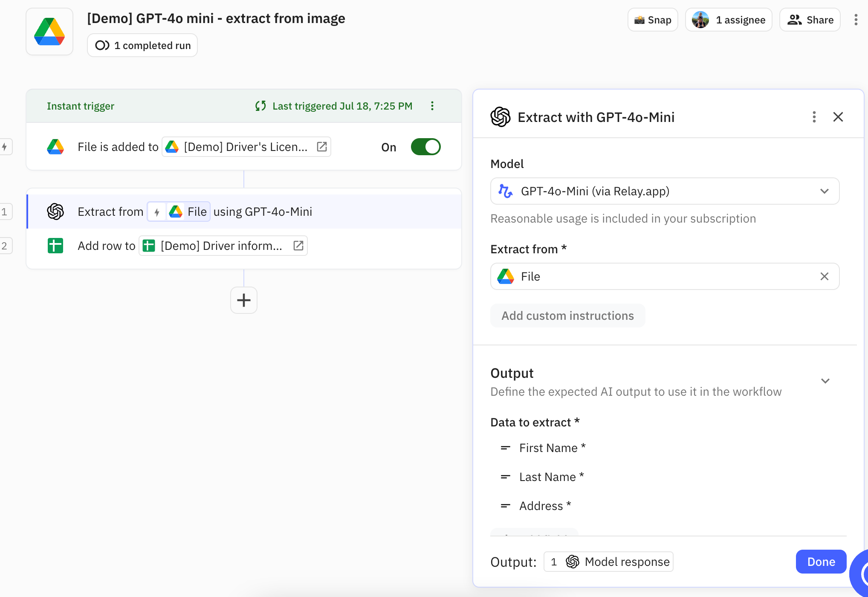Screen dimensions: 868x597
Task: Open the workflow more options menu at top right
Action: coord(856,20)
